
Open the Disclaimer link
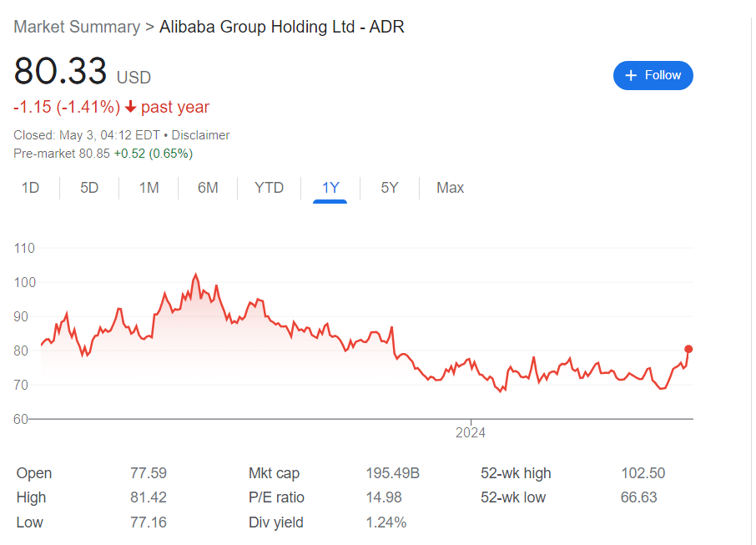click(x=200, y=135)
